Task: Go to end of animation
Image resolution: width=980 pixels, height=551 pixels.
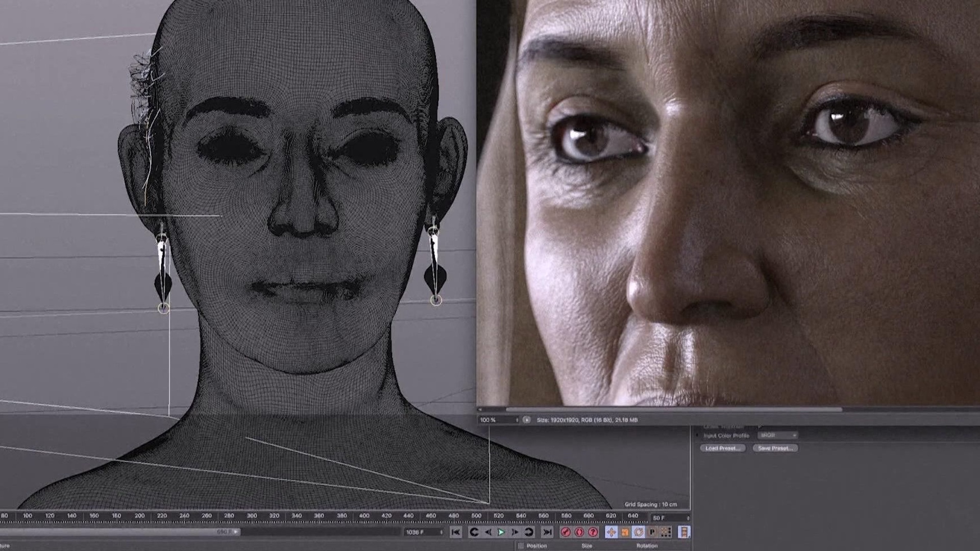Action: 547,532
